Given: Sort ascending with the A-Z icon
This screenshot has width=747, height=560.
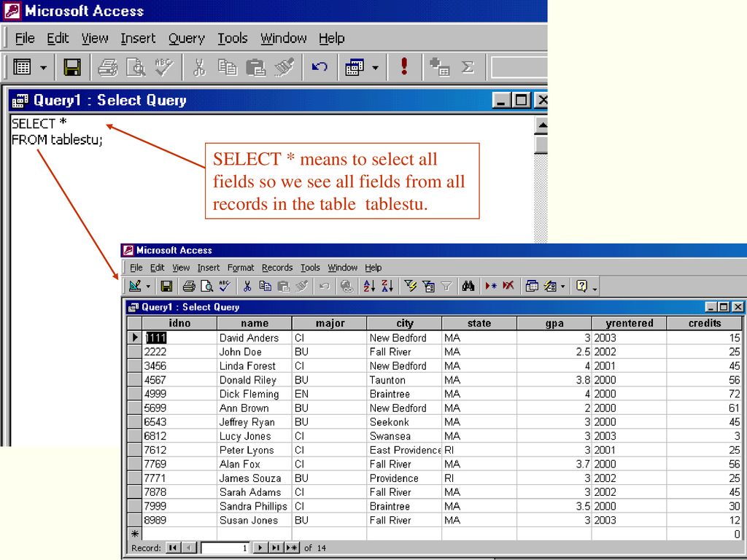Looking at the screenshot, I should [x=369, y=286].
